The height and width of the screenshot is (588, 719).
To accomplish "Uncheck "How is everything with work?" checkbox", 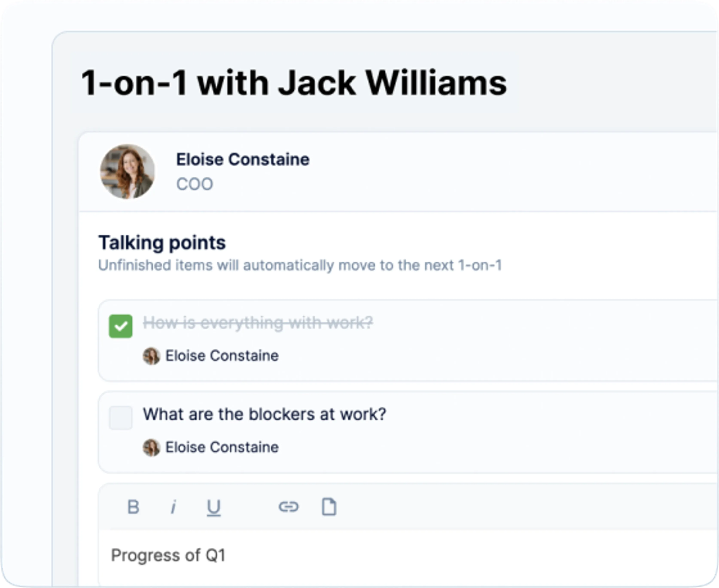I will [120, 326].
